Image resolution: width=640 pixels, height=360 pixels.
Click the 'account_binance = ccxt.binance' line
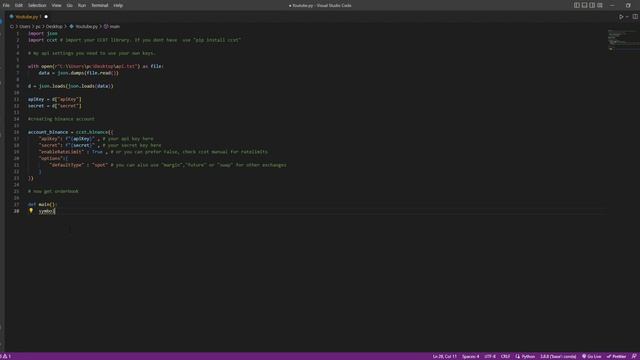71,132
